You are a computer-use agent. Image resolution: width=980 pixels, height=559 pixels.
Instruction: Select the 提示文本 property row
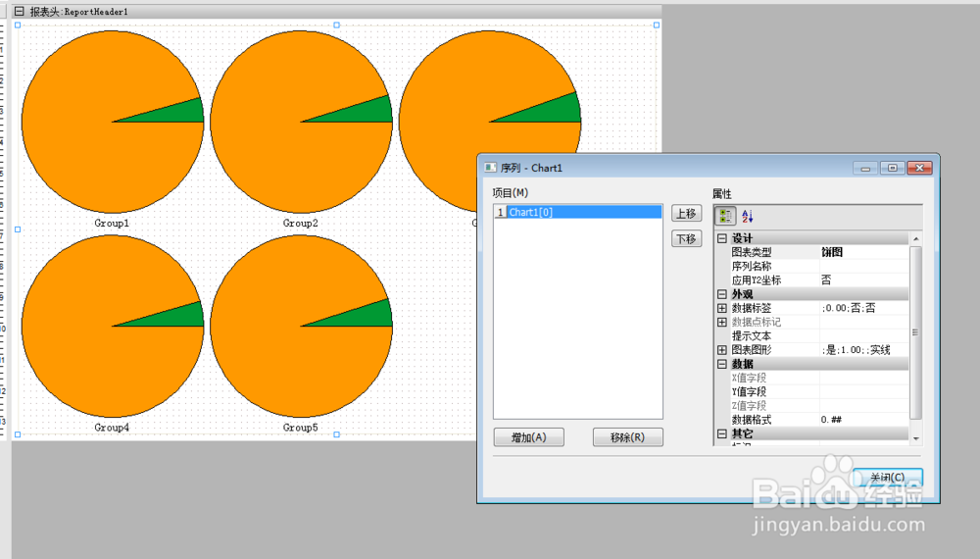pyautogui.click(x=818, y=335)
